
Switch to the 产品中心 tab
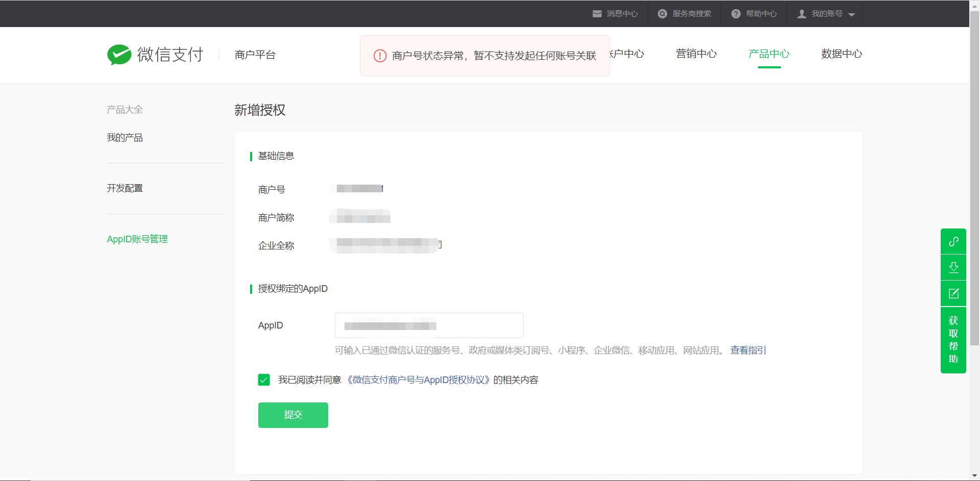769,54
